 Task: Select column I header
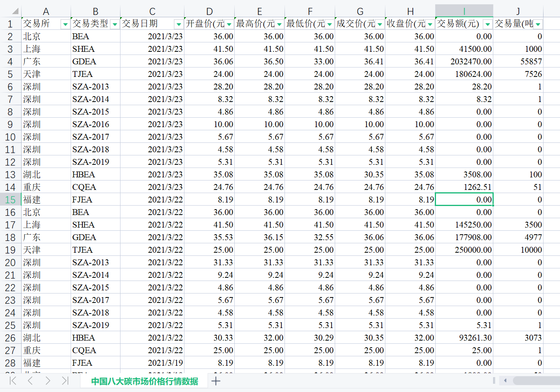(x=464, y=11)
